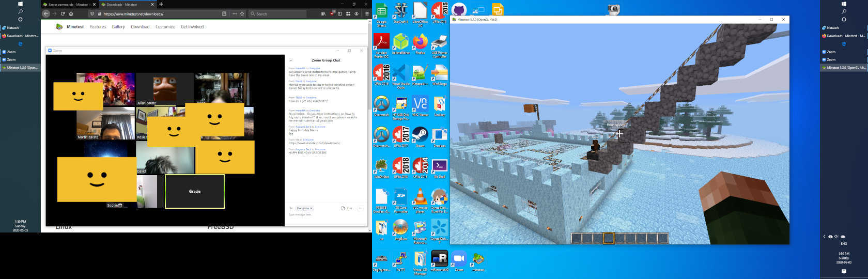Open the UFile 2016 desktop icon
The width and height of the screenshot is (868, 279).
381,75
